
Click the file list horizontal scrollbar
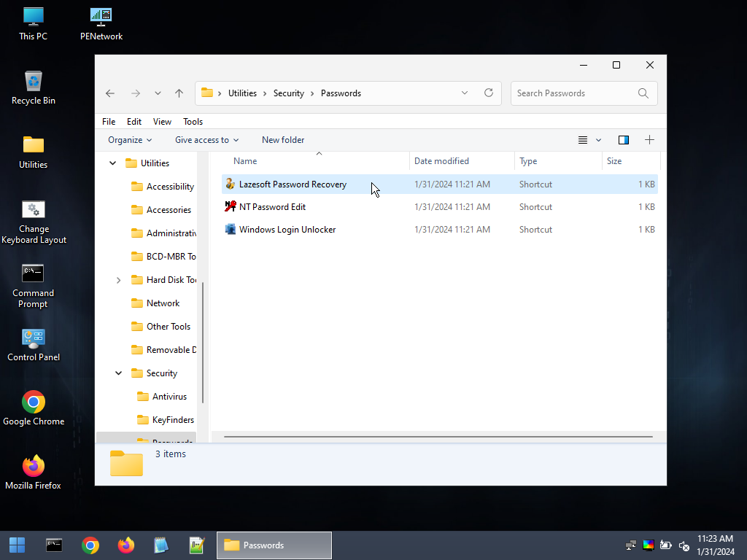tap(438, 437)
